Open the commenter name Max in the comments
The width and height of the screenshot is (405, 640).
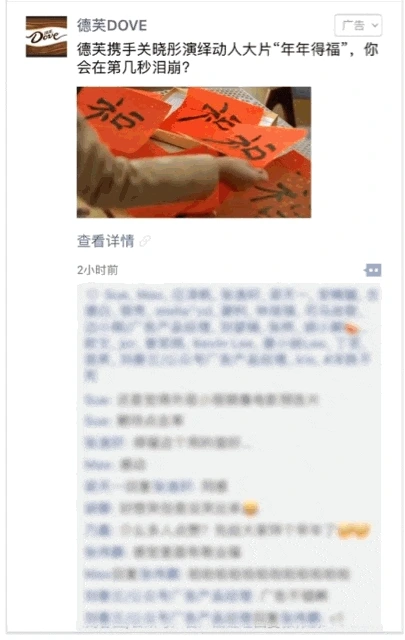(98, 464)
